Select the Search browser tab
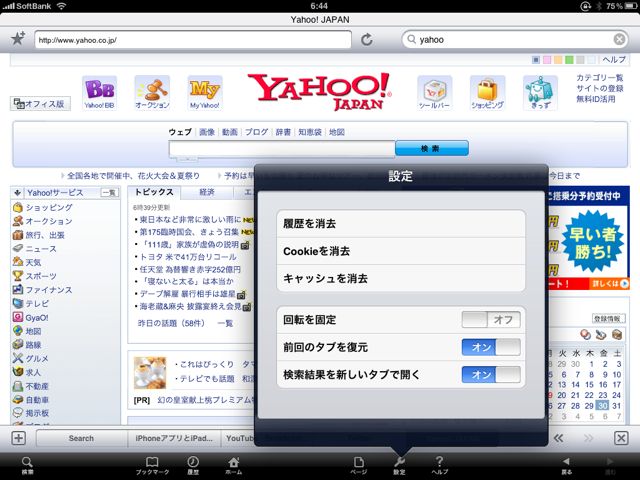 [81, 438]
